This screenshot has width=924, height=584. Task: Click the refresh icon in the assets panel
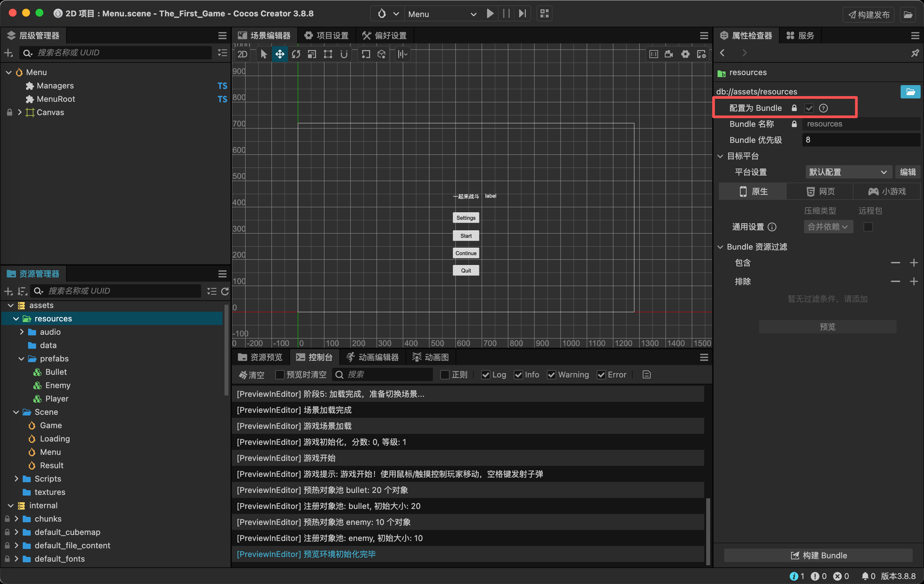225,291
